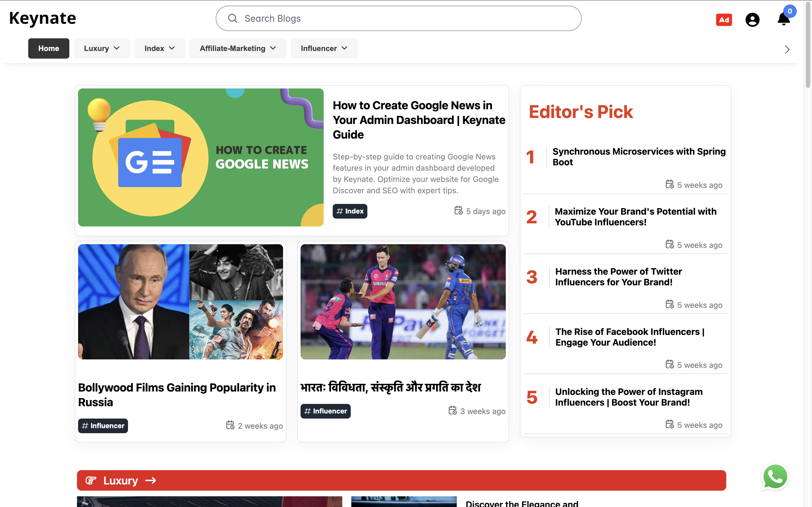
Task: Click the hashtag Influencer tag icon
Action: 85,426
